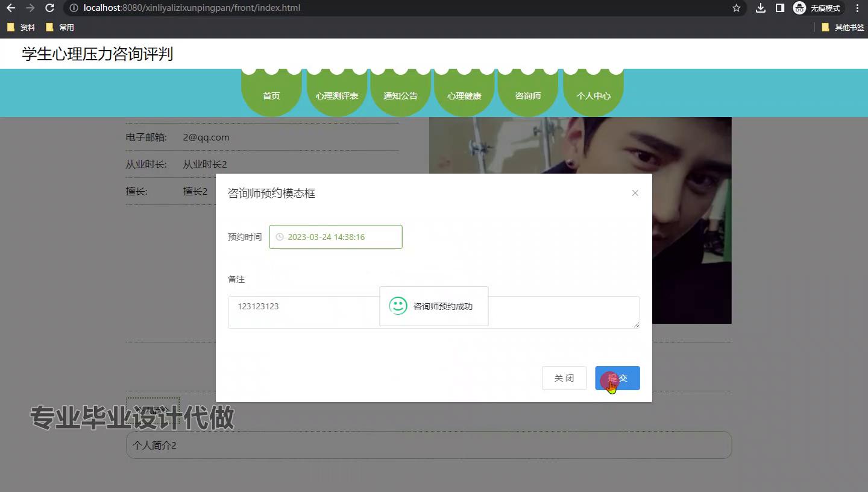
Task: Go back to the previous browser page
Action: [11, 8]
